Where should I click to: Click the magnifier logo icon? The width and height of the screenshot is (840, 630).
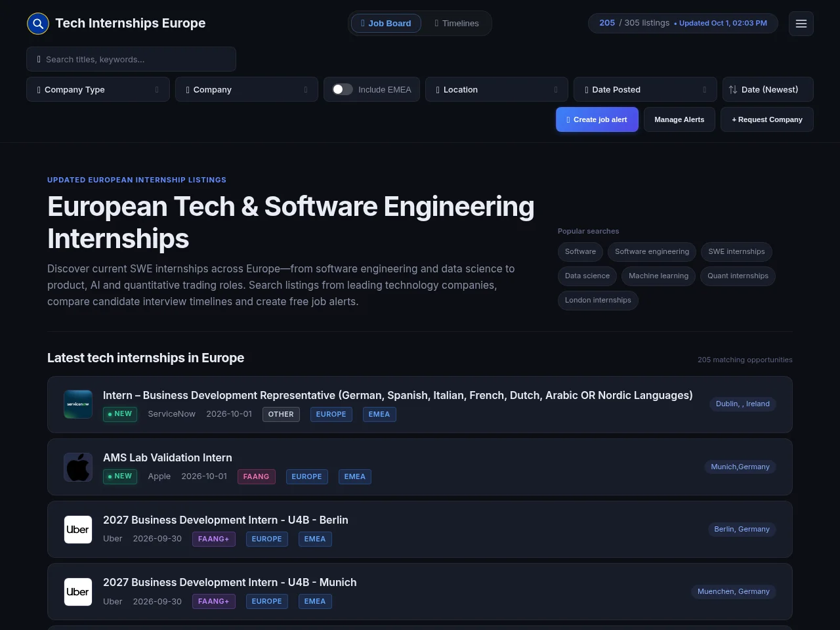pyautogui.click(x=38, y=24)
